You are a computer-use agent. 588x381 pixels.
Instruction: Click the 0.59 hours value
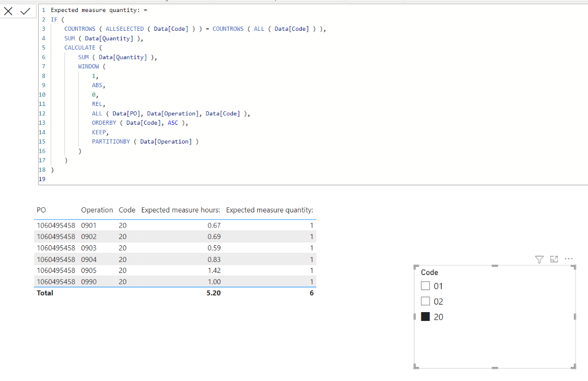pos(214,248)
